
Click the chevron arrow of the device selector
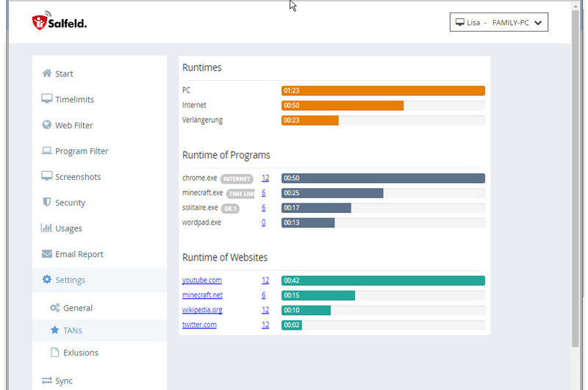pyautogui.click(x=538, y=23)
